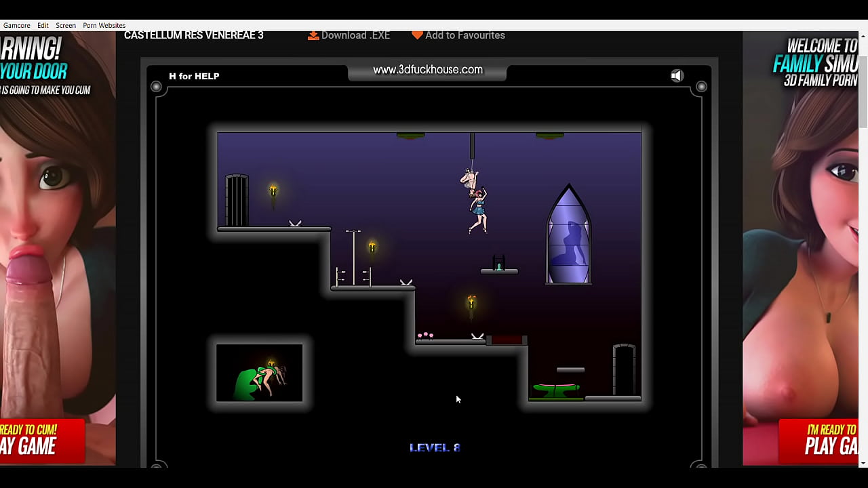Open the Gamcore menu
The image size is (868, 488).
16,25
